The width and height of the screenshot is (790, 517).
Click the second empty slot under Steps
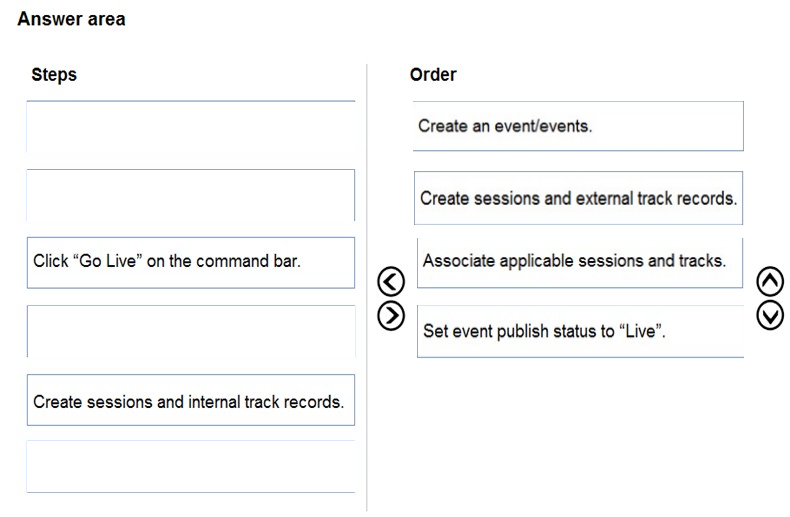[191, 195]
